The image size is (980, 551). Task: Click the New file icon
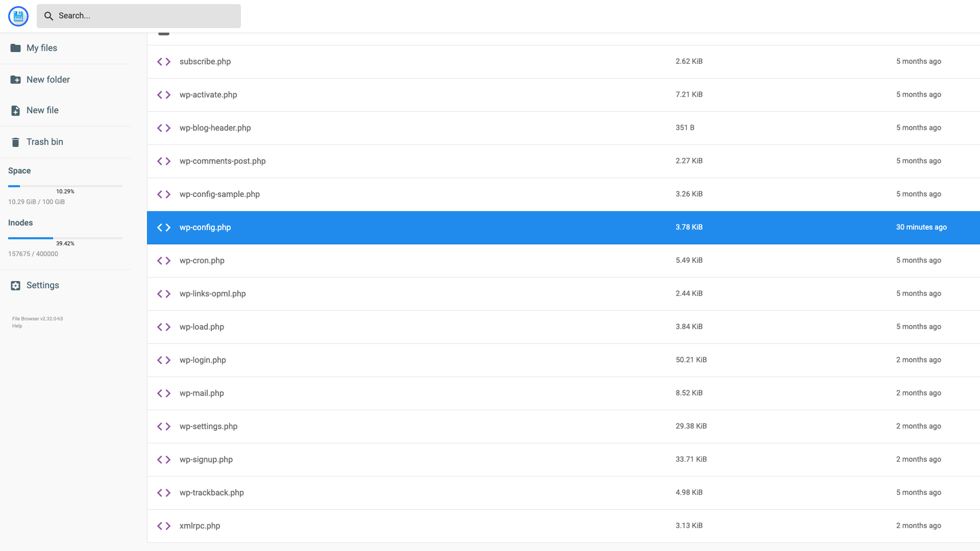[16, 111]
